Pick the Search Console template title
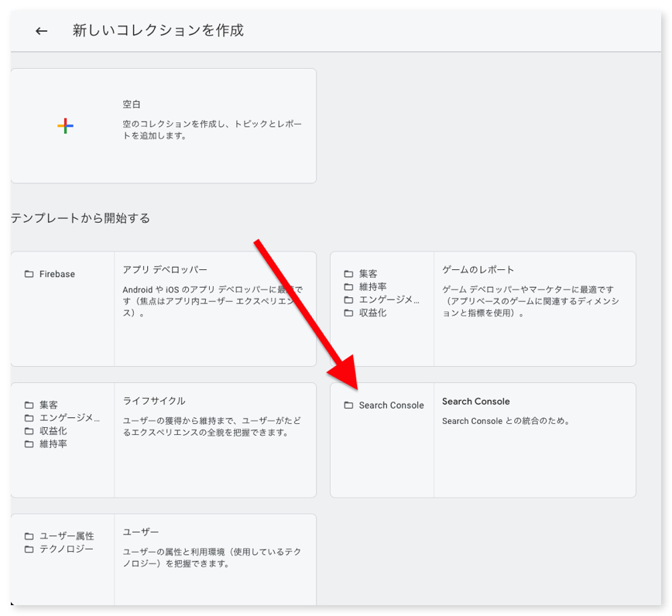This screenshot has width=672, height=616. [x=475, y=402]
